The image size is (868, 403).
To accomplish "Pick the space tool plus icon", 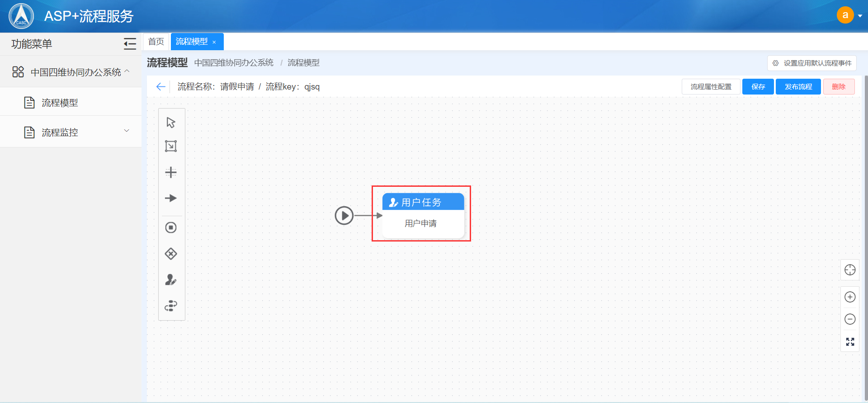I will click(x=171, y=172).
